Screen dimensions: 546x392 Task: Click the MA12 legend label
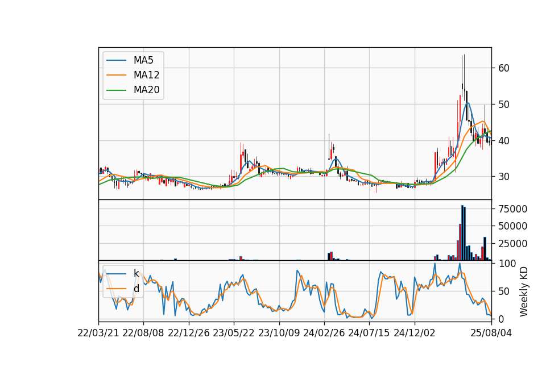coord(146,75)
